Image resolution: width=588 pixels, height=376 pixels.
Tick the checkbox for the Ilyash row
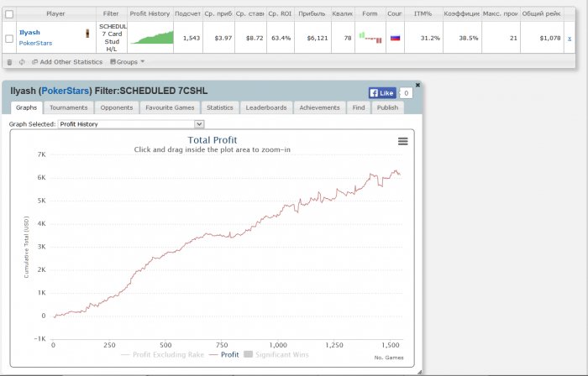point(9,39)
